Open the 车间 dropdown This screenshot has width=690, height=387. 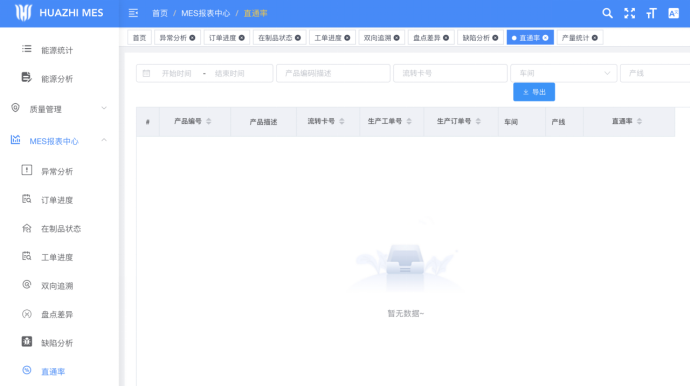click(x=564, y=73)
